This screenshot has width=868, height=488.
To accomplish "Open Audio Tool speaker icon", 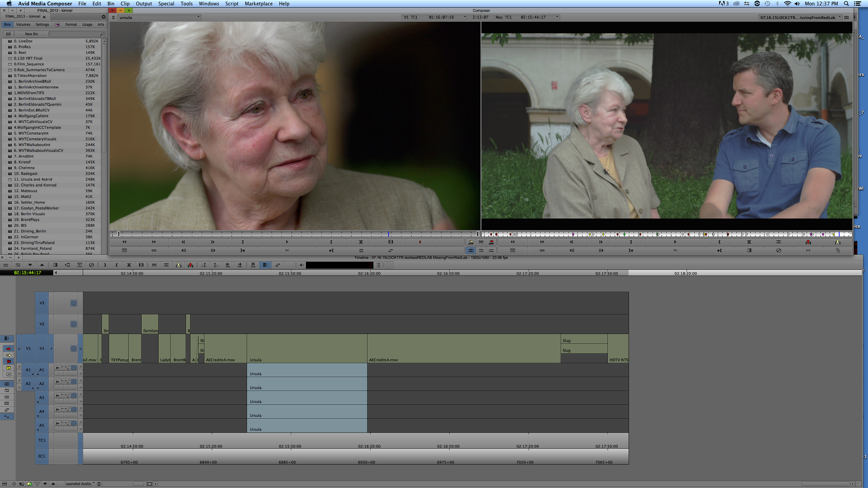I will [x=301, y=265].
